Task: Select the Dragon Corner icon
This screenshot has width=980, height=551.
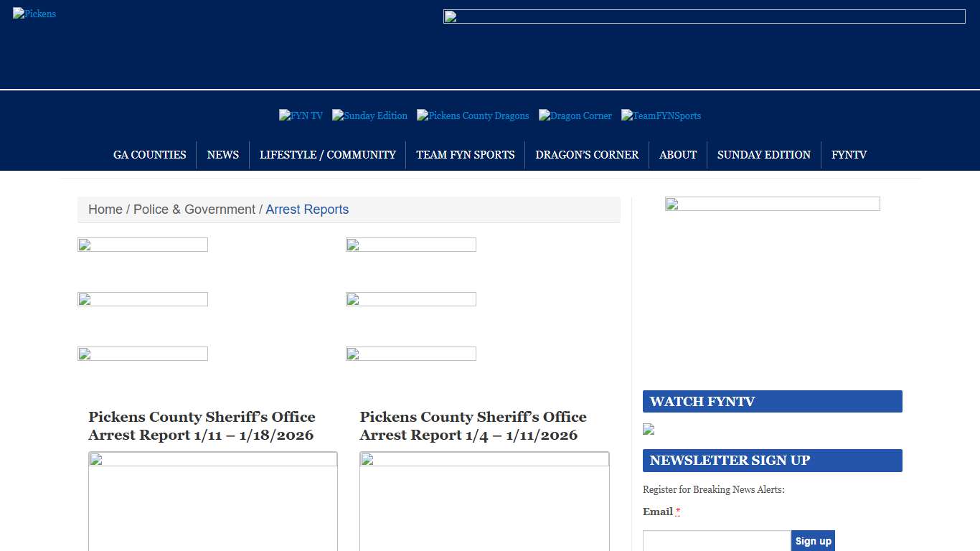Action: pyautogui.click(x=575, y=116)
